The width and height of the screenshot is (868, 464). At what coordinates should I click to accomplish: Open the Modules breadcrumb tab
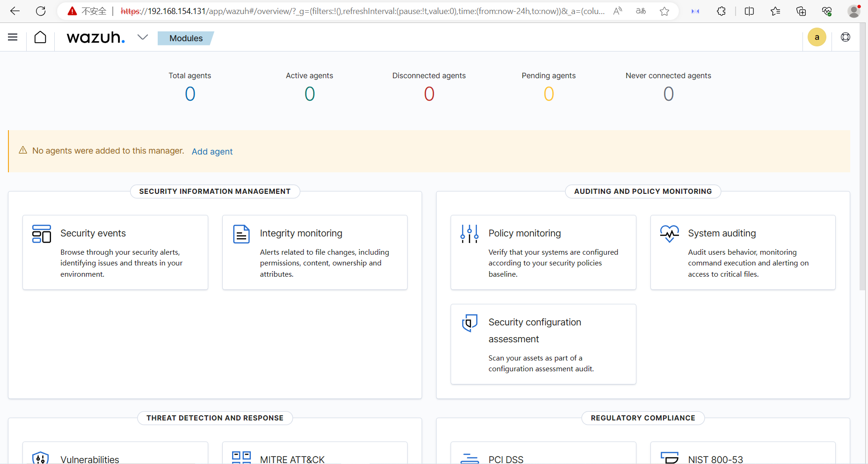[x=186, y=38]
